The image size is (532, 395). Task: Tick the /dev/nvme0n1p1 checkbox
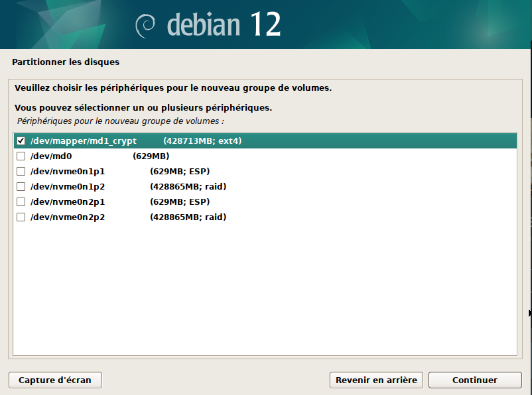[x=21, y=171]
